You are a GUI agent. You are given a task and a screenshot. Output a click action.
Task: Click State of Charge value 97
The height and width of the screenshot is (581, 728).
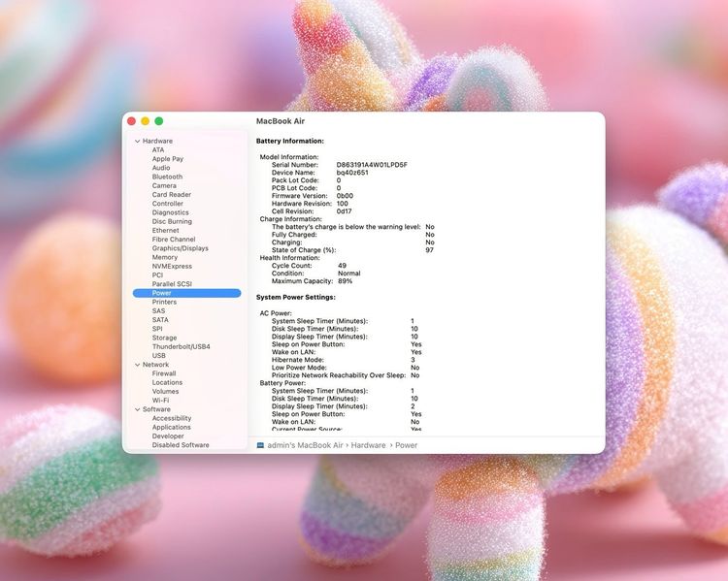(429, 250)
